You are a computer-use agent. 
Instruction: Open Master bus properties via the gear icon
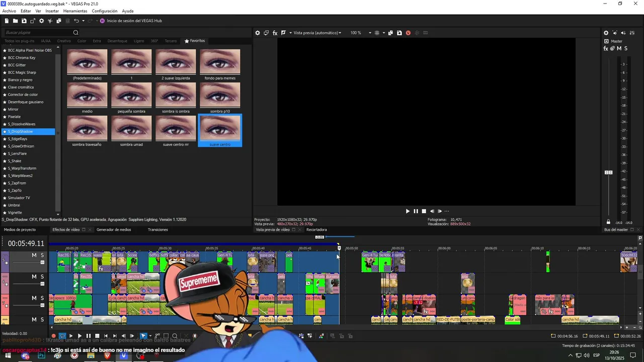coord(606,33)
